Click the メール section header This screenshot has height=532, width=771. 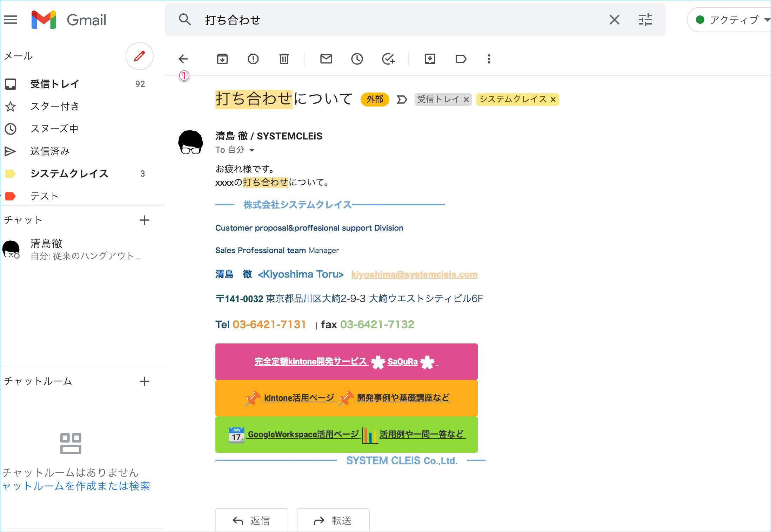(18, 56)
